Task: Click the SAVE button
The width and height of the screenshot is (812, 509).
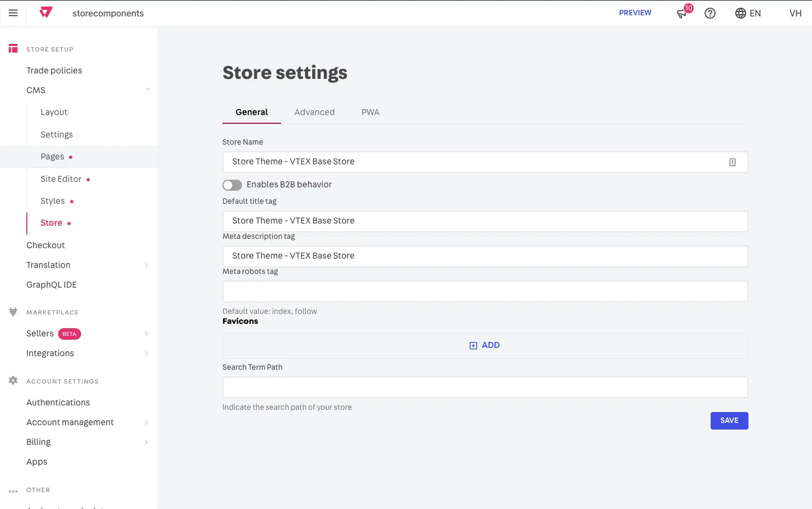Action: tap(729, 421)
